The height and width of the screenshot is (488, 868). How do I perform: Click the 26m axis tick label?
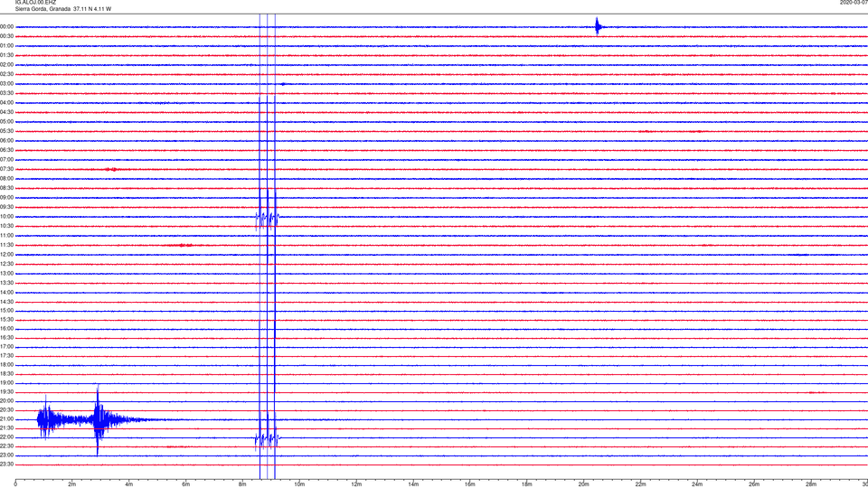754,484
